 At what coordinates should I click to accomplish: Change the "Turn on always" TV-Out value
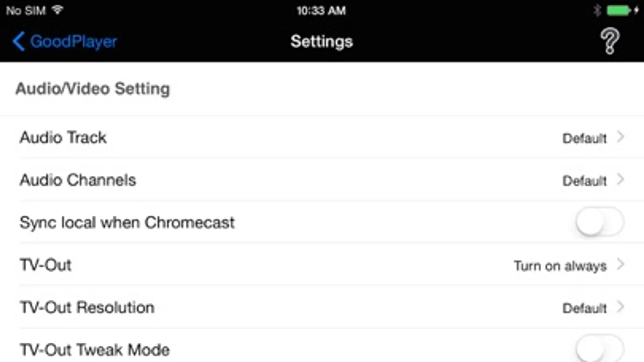(x=560, y=266)
